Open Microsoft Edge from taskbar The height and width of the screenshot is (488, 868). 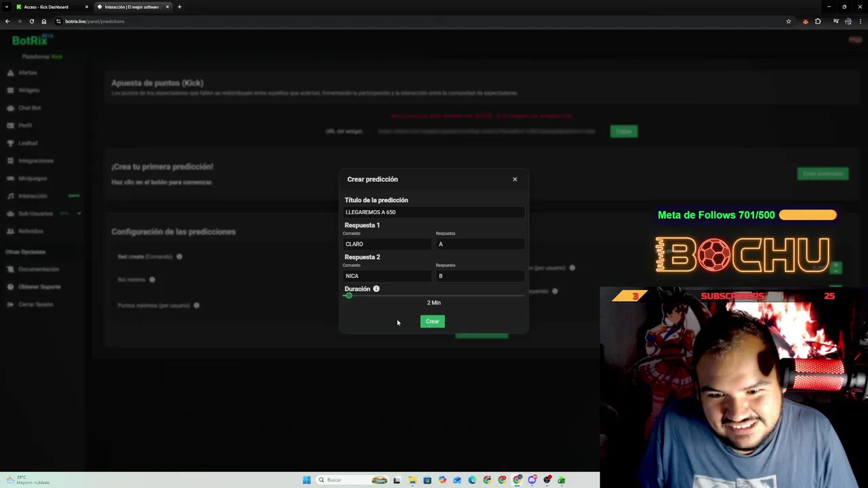tap(472, 480)
